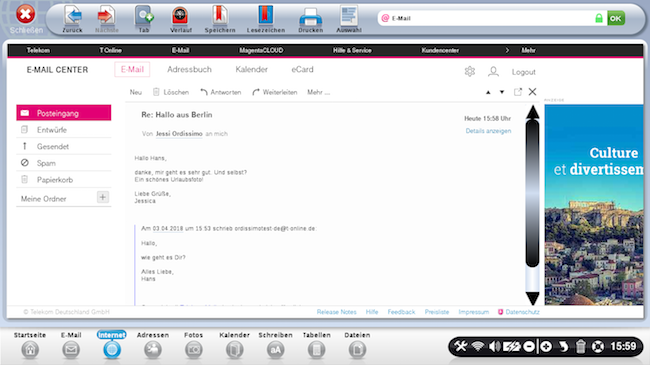Click Neu to compose a mail
The height and width of the screenshot is (365, 650).
tap(136, 92)
